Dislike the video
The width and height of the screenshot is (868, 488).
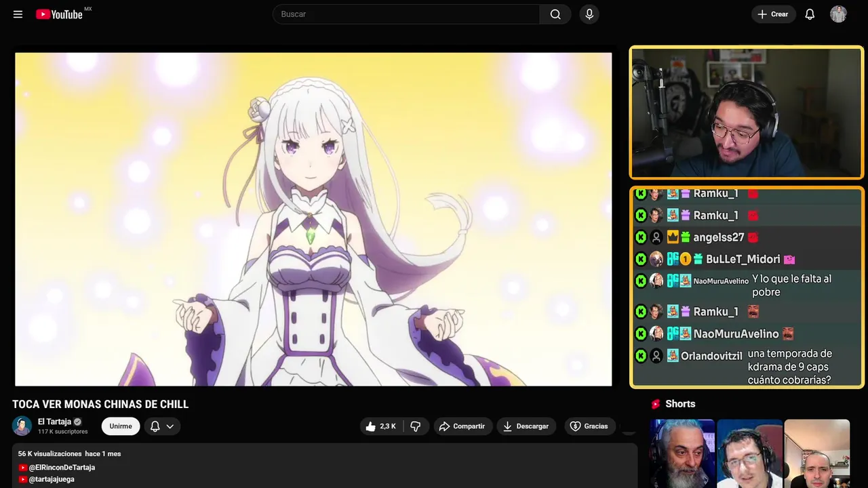click(416, 426)
